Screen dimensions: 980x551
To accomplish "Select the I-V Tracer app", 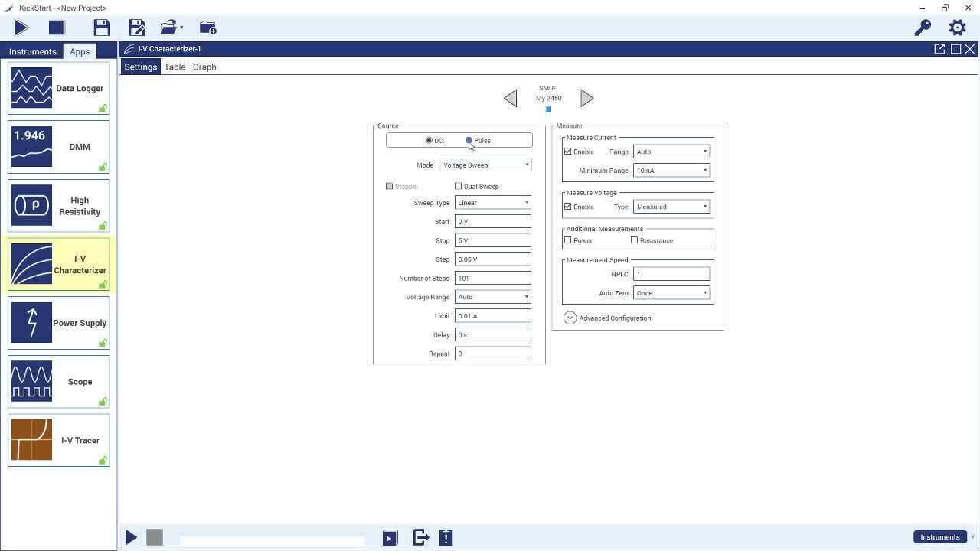I will click(59, 440).
